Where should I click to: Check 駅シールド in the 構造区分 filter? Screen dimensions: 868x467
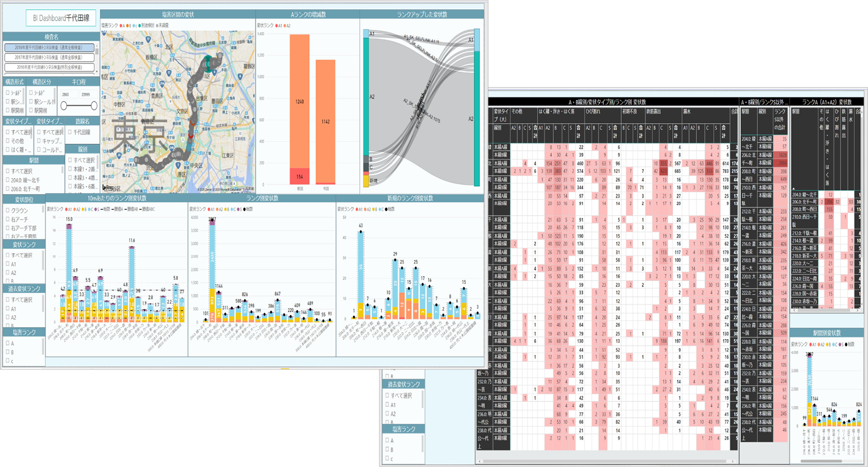(x=31, y=101)
